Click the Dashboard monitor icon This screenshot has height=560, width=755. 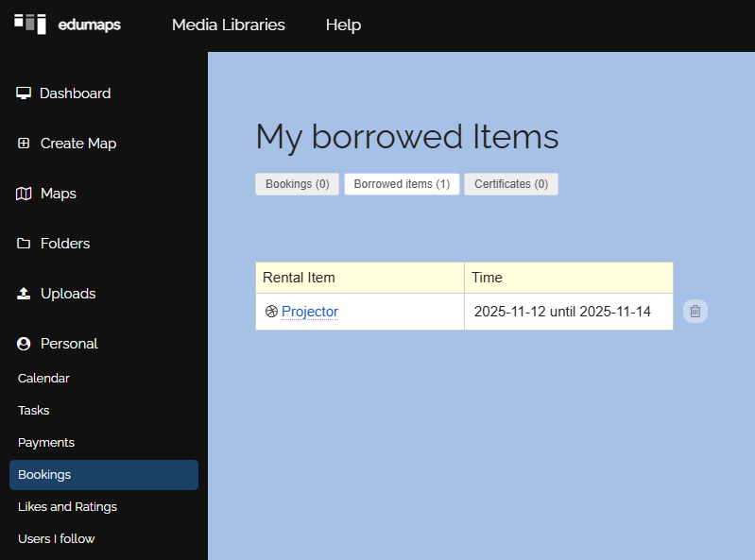click(25, 93)
